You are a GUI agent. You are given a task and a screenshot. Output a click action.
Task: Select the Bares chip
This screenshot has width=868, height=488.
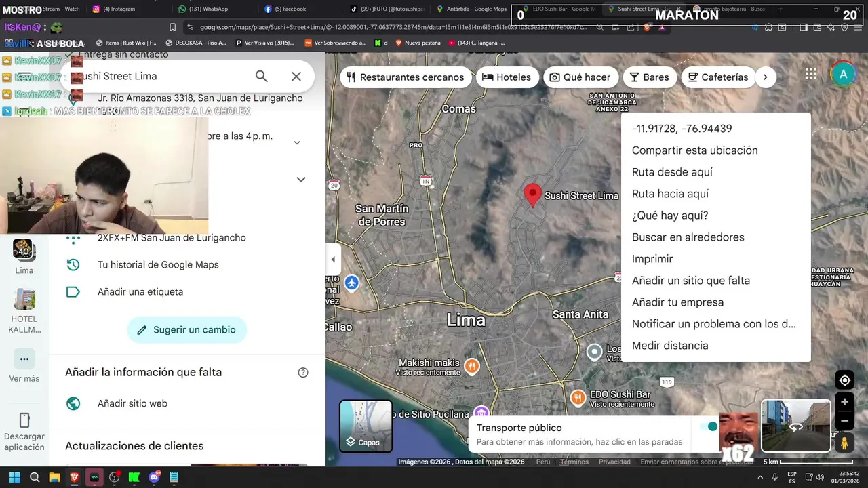[x=650, y=77]
